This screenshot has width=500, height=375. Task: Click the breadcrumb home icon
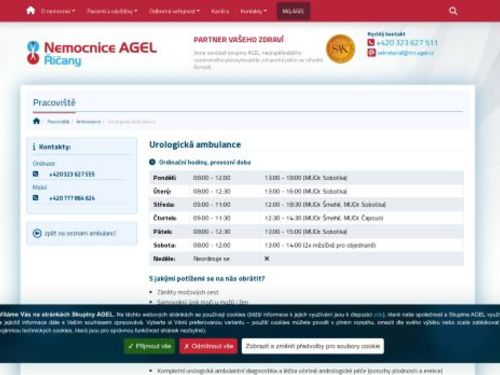coord(37,121)
